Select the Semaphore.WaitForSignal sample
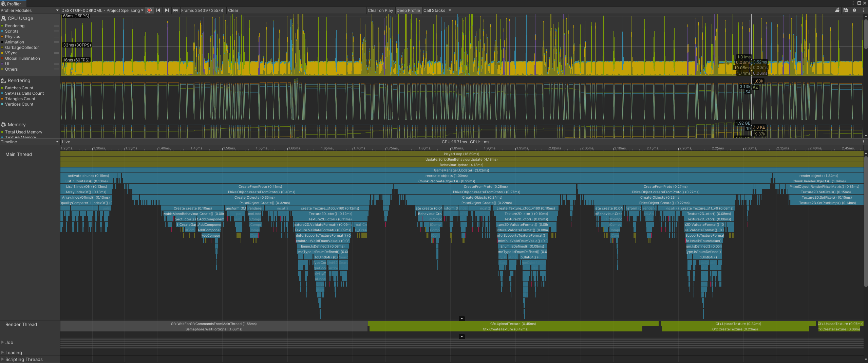The image size is (868, 363). pyautogui.click(x=214, y=329)
